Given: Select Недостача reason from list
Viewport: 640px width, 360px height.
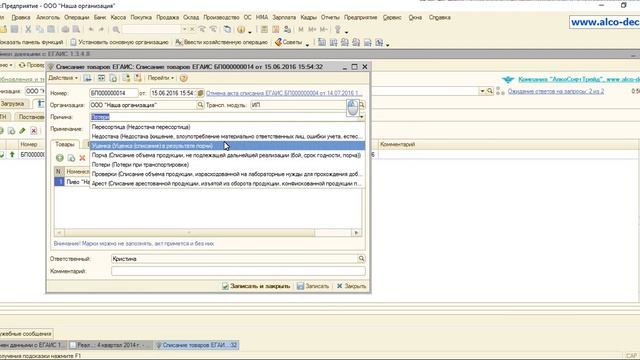Looking at the screenshot, I should 227,136.
